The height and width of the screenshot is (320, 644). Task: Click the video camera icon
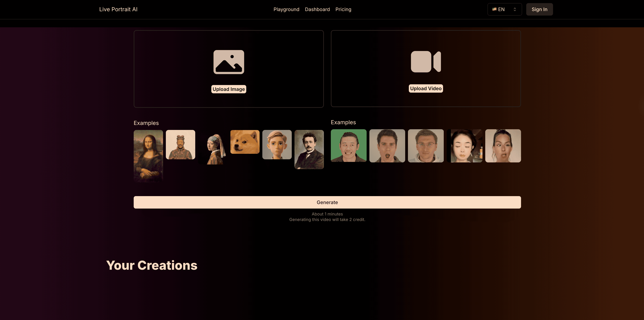click(426, 62)
